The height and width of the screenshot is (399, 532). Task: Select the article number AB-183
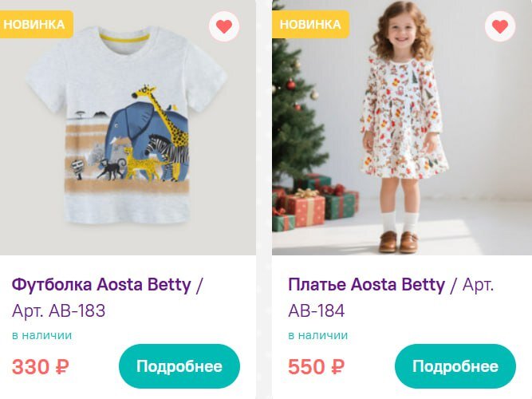[x=77, y=310]
